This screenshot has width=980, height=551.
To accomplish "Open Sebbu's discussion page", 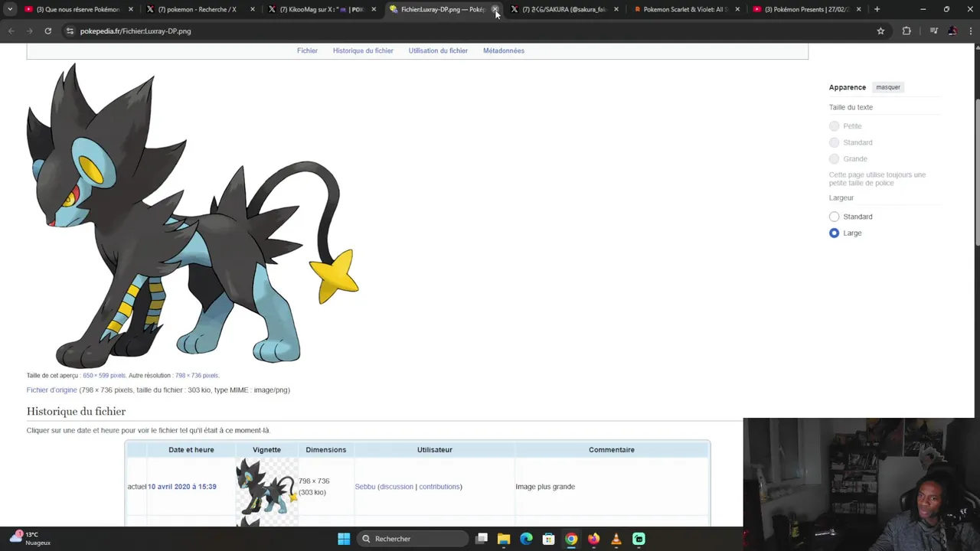I will pos(396,487).
